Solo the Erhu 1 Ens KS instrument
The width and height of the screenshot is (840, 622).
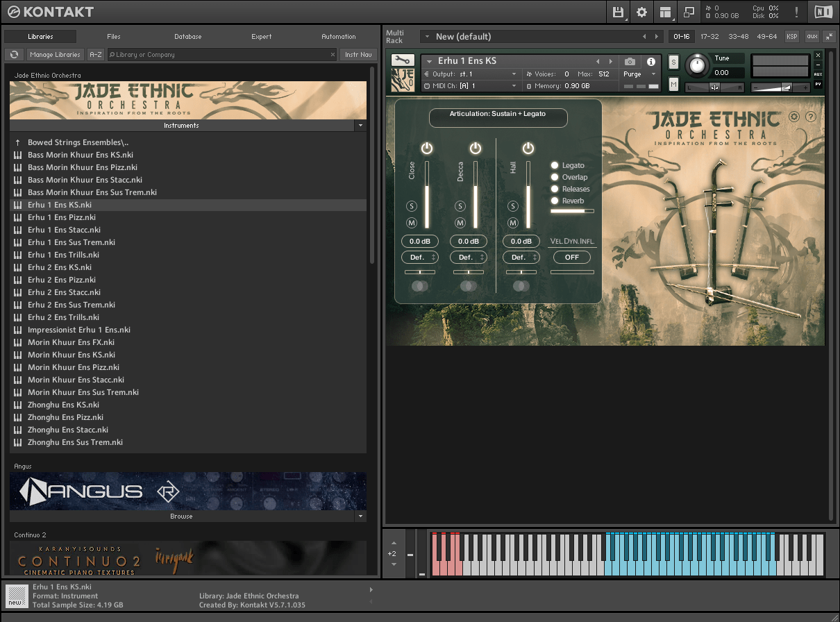pos(673,62)
